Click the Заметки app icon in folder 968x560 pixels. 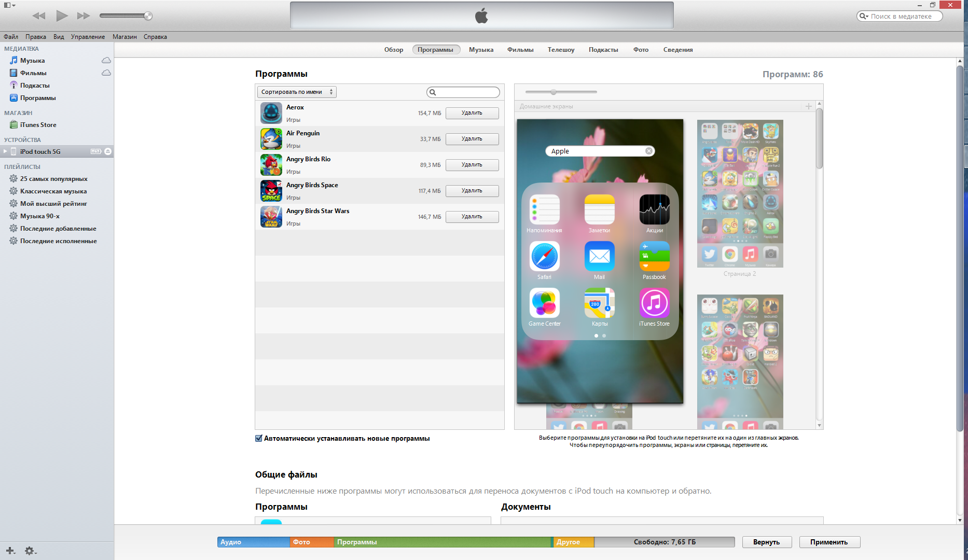click(x=599, y=209)
